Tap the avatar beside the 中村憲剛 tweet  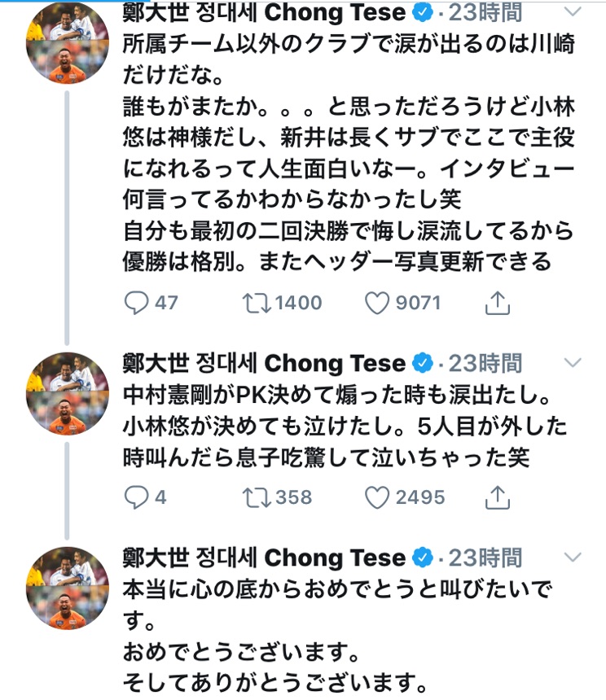[x=68, y=393]
